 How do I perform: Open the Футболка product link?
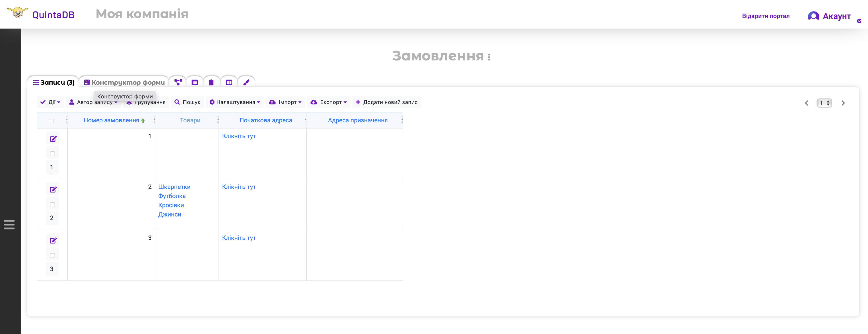coord(172,196)
